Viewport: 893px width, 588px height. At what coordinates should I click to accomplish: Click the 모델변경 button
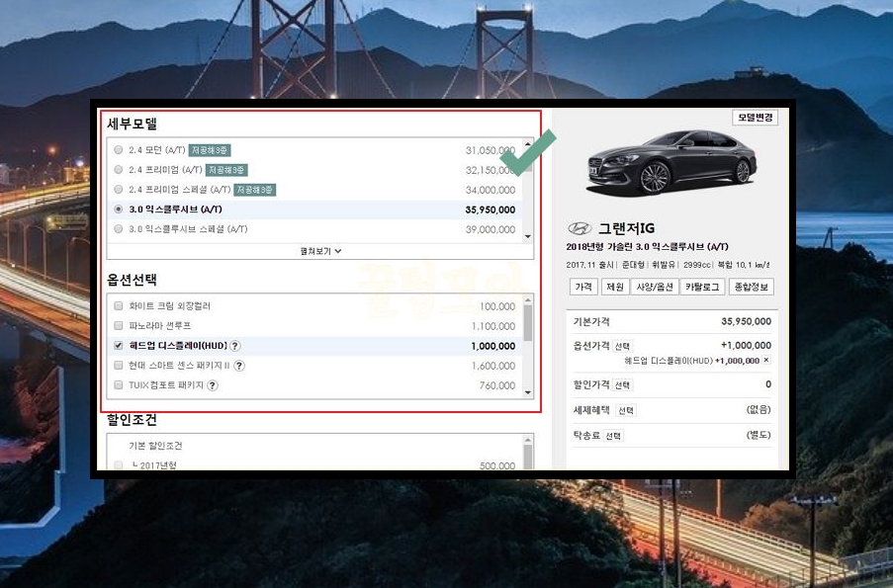pos(756,118)
